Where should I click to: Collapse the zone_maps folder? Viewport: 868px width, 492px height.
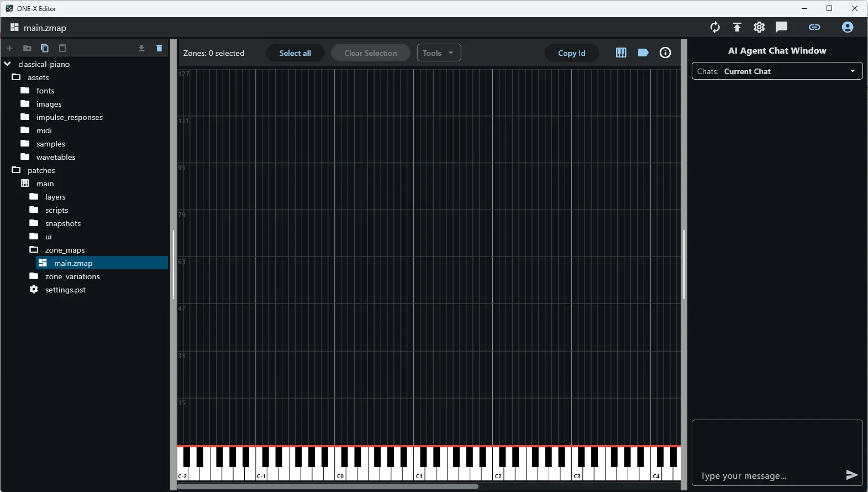tap(34, 249)
